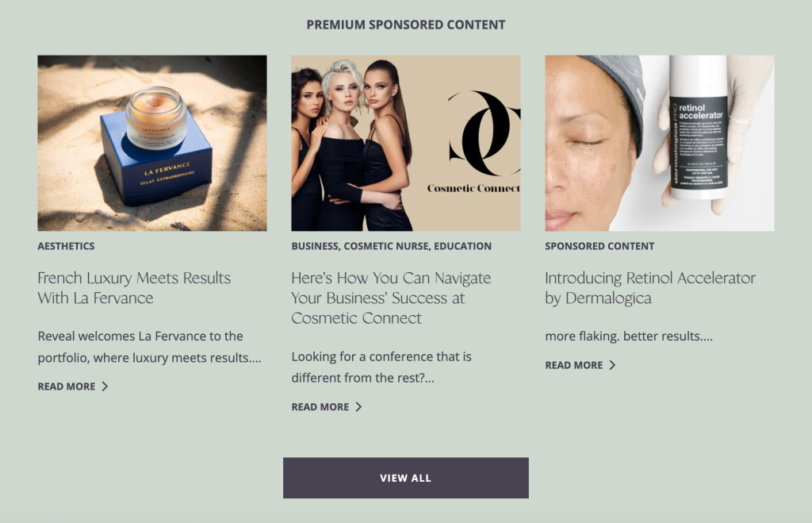
Task: Select the Education category tag
Action: 463,246
